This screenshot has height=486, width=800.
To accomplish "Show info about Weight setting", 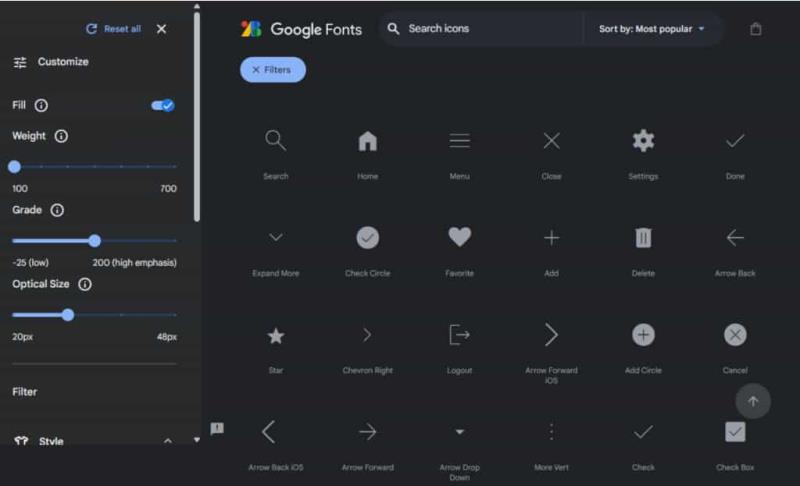I will point(61,136).
